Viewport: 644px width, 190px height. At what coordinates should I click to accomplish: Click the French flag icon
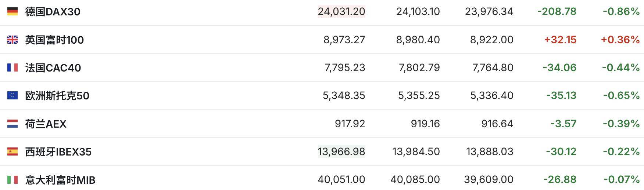12,67
